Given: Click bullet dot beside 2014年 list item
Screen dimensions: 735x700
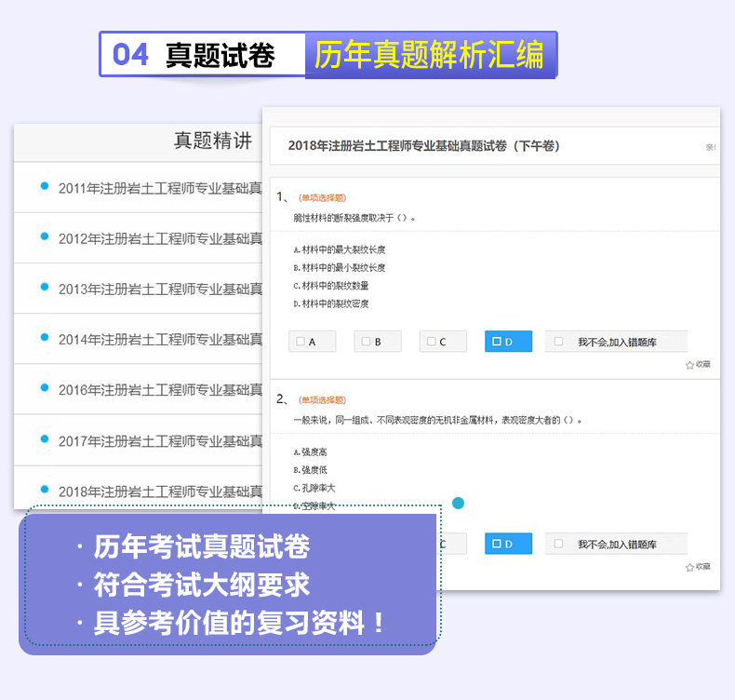Looking at the screenshot, I should [45, 337].
